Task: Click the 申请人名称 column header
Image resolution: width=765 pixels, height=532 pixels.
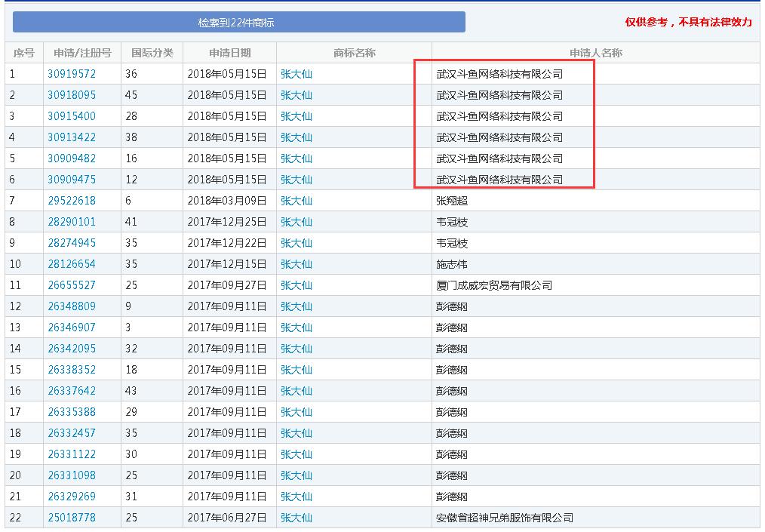Action: (x=596, y=53)
